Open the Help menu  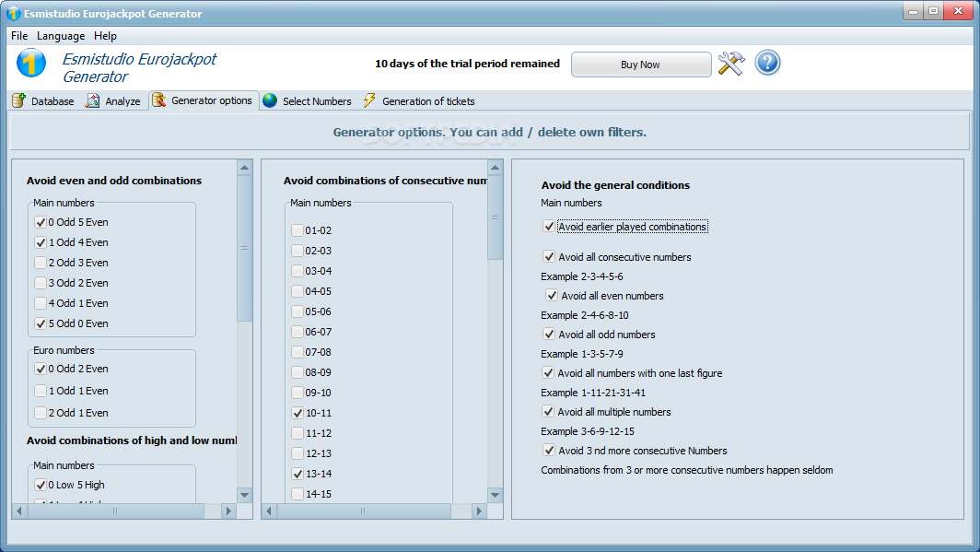click(x=105, y=36)
